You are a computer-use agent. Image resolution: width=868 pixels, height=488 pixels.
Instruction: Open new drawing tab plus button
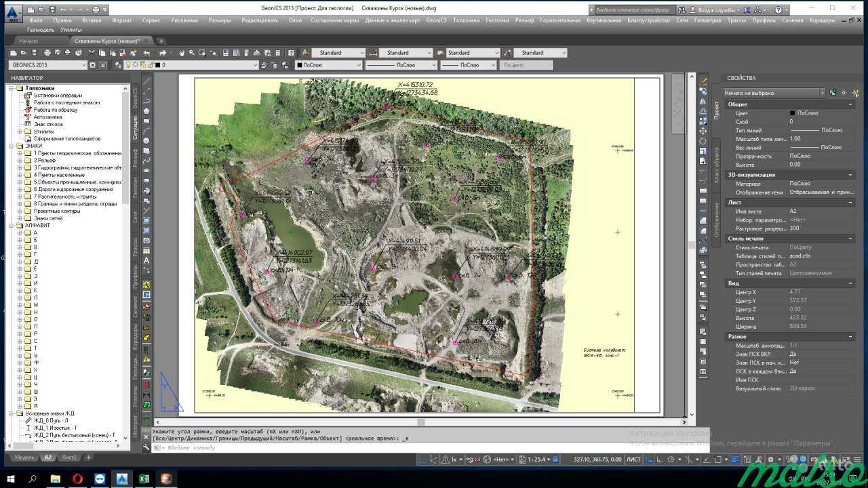(161, 41)
